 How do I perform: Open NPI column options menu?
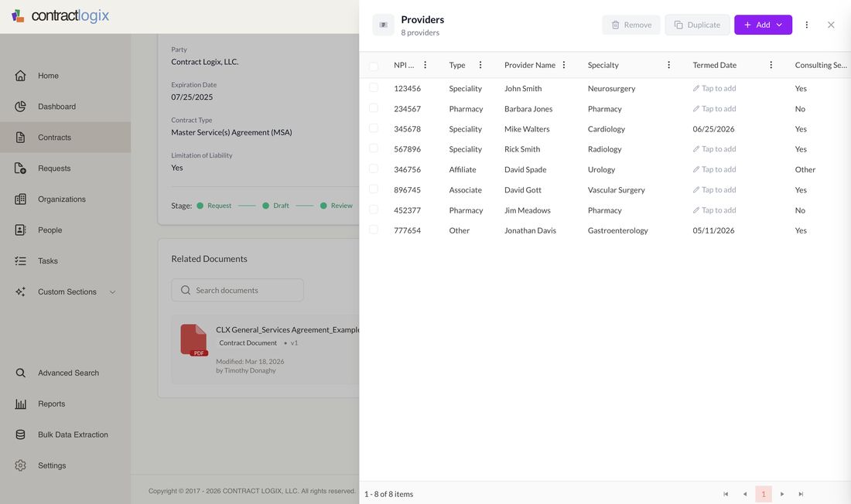pyautogui.click(x=425, y=65)
